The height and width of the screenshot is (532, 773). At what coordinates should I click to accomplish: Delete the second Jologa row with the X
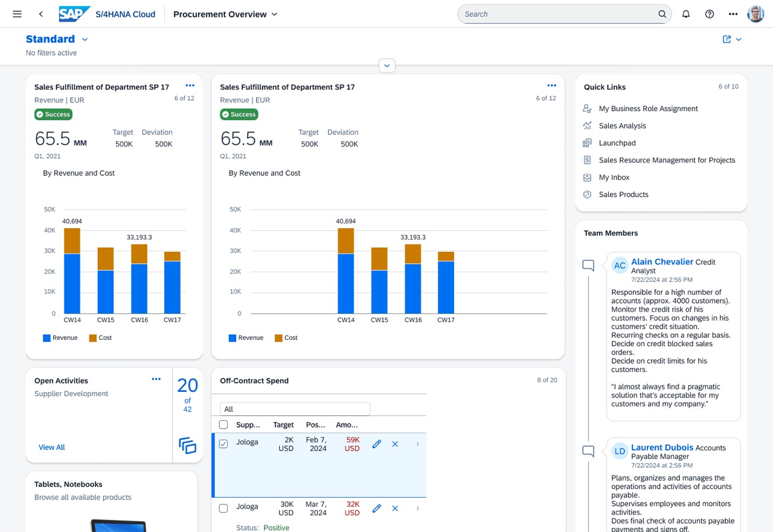[x=395, y=508]
